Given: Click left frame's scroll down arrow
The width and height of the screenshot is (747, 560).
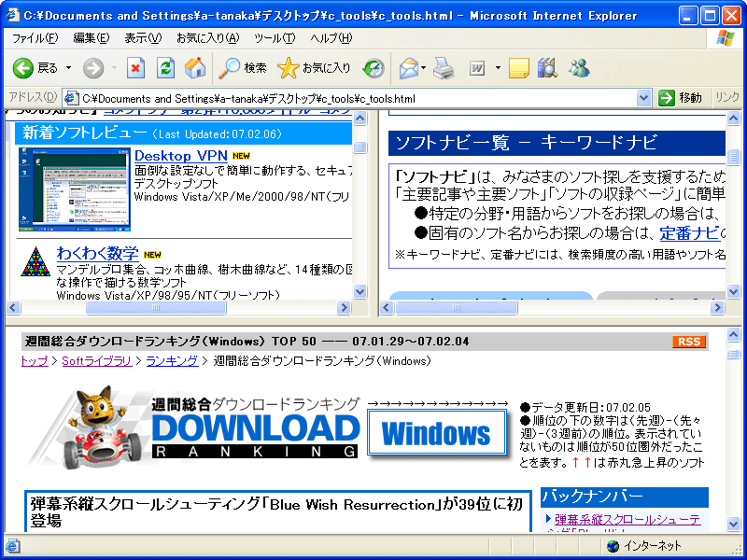Looking at the screenshot, I should click(360, 291).
